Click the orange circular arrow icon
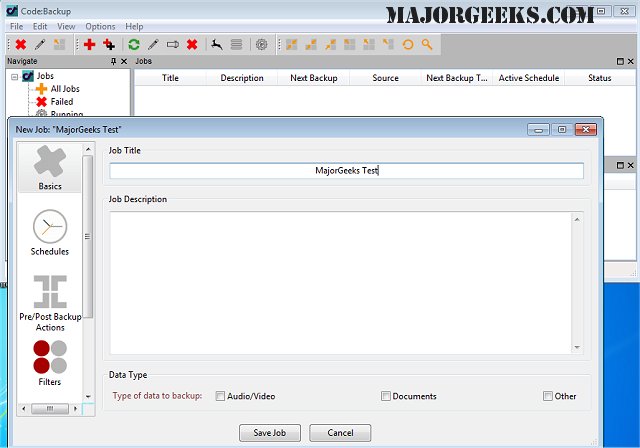The image size is (640, 448). click(x=408, y=44)
